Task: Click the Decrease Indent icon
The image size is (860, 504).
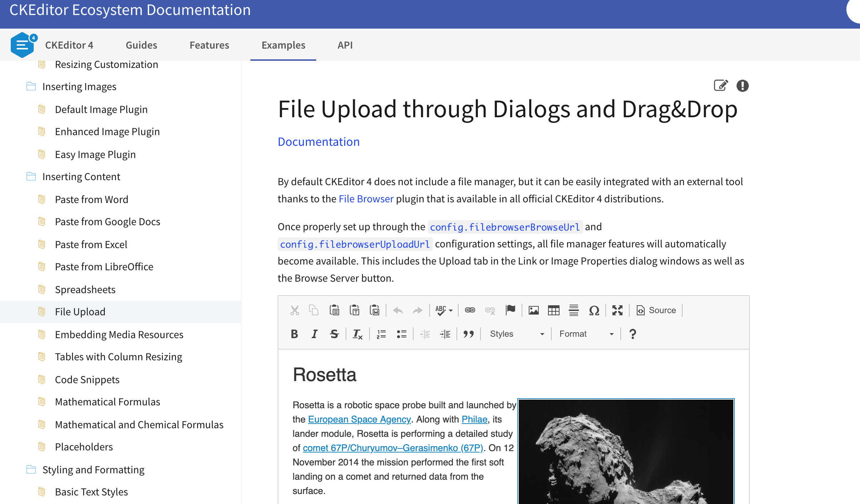Action: coord(425,334)
